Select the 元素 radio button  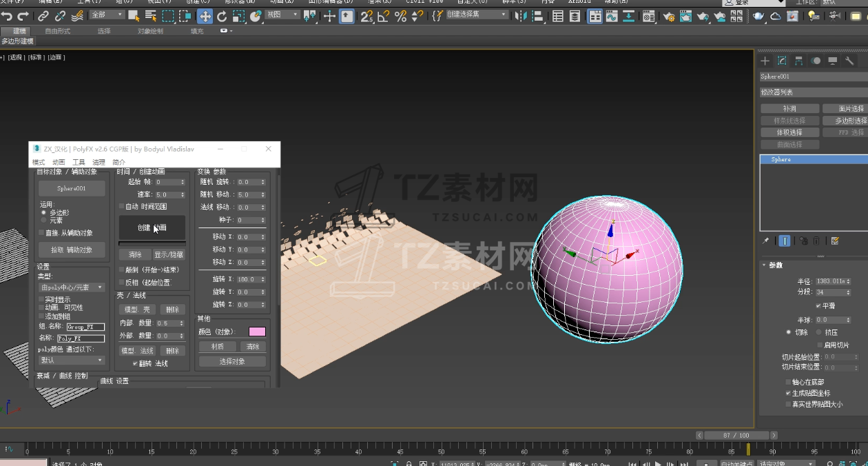[44, 221]
